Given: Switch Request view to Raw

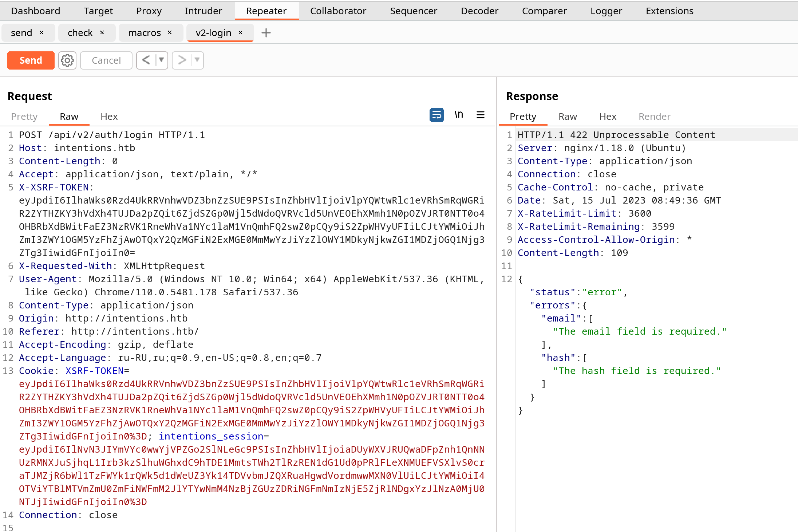Looking at the screenshot, I should tap(69, 117).
